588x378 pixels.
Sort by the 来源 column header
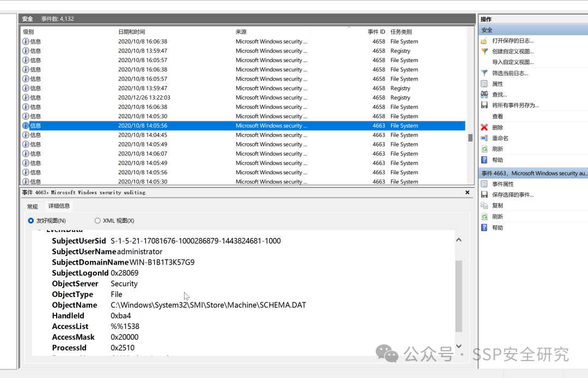click(271, 32)
